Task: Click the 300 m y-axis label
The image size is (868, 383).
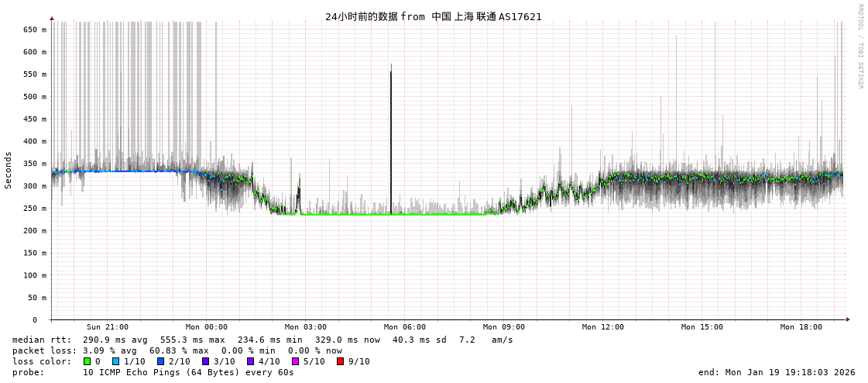Action: click(x=35, y=186)
